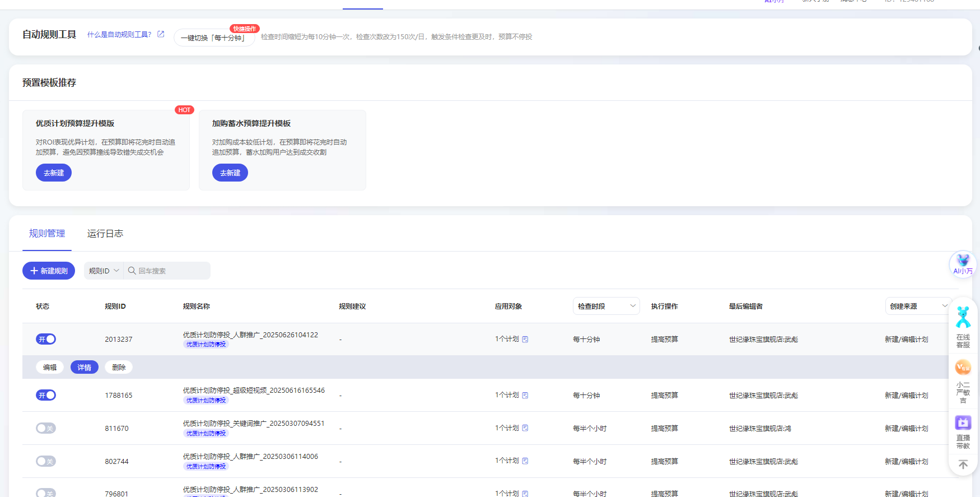980x497 pixels.
Task: Open the 检查时段 filter dropdown
Action: (x=606, y=306)
